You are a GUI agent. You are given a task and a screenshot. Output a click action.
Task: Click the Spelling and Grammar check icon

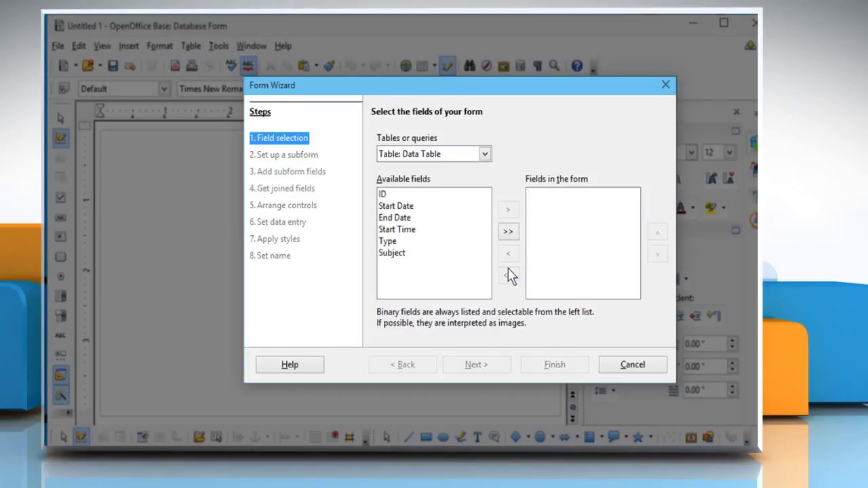tap(231, 66)
